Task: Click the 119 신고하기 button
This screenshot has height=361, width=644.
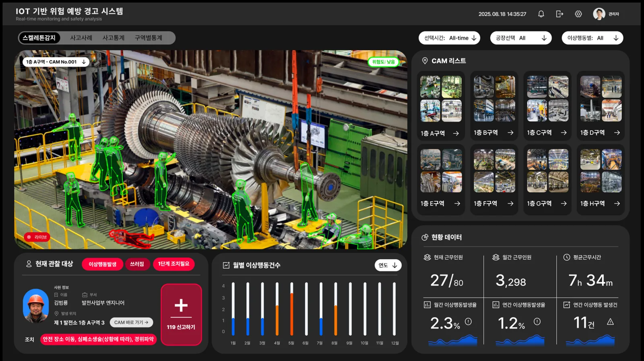Action: click(181, 315)
